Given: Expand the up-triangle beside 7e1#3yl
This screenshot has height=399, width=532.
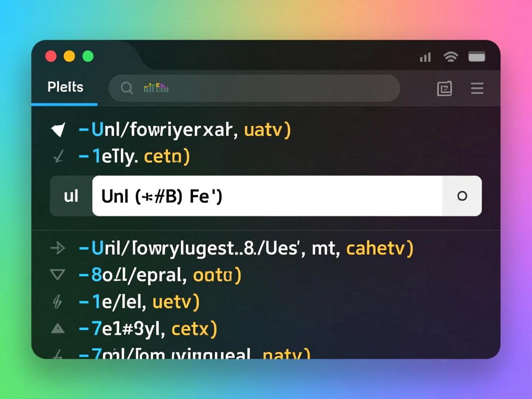Looking at the screenshot, I should (57, 328).
